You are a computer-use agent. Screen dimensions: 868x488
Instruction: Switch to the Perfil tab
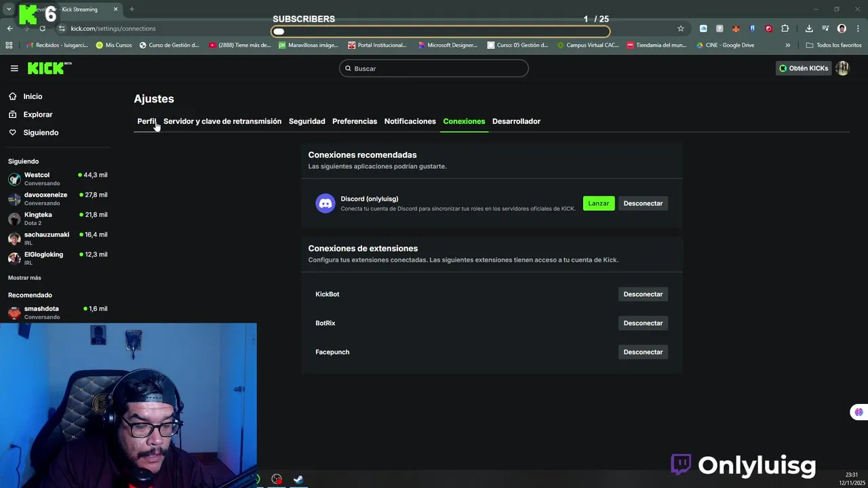(x=146, y=121)
